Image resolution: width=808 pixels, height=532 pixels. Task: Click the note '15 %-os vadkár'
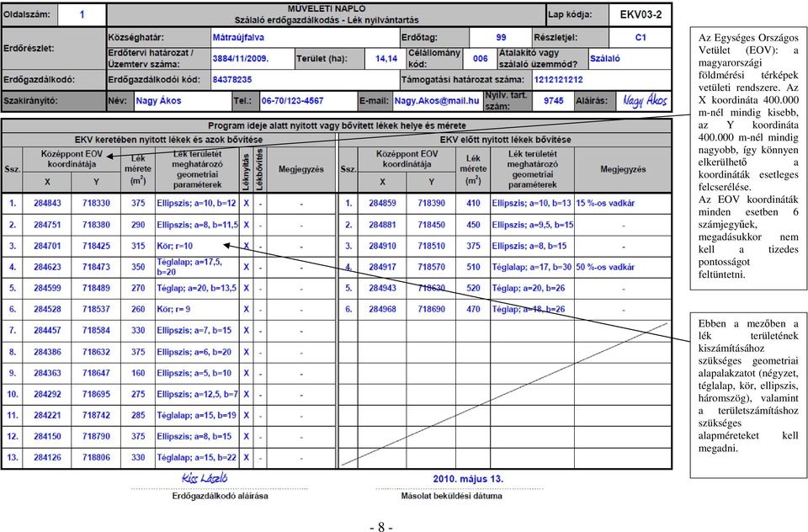click(605, 203)
